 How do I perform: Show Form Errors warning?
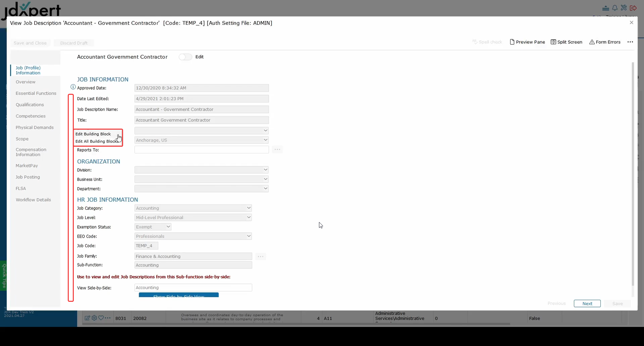(605, 42)
